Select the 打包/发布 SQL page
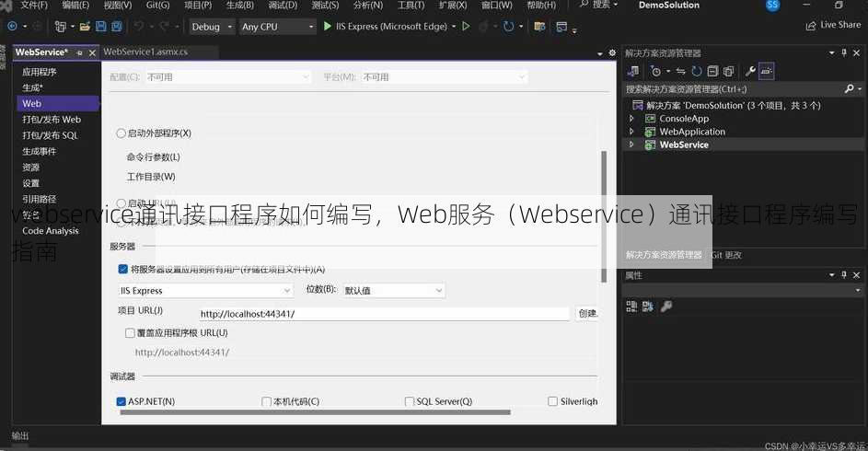The width and height of the screenshot is (868, 451). [50, 135]
